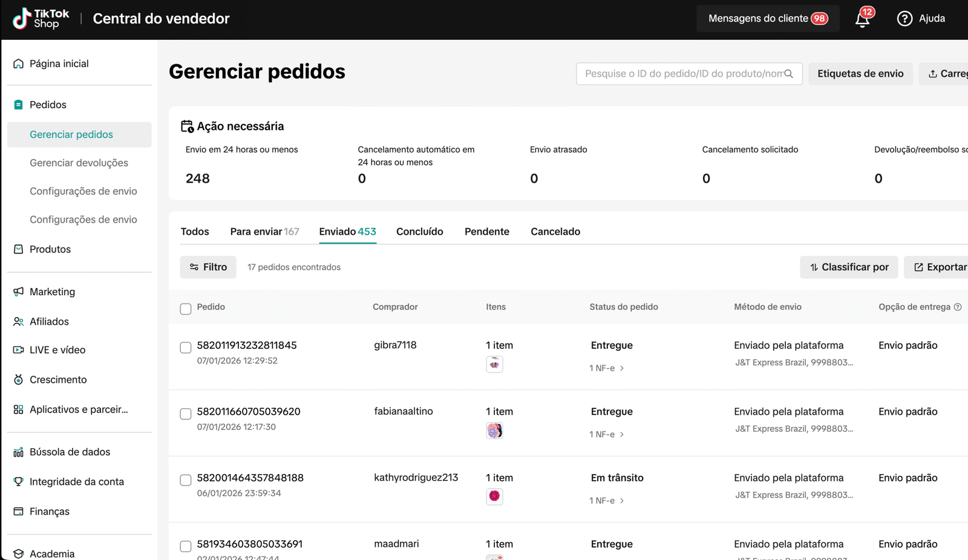Select order 582011913232811845 checkbox
968x560 pixels.
186,348
